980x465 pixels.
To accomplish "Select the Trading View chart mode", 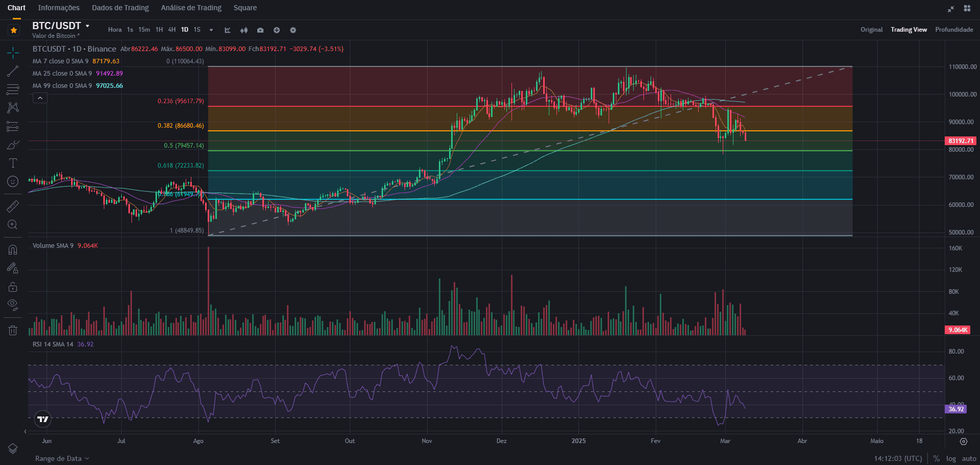I will pyautogui.click(x=909, y=30).
